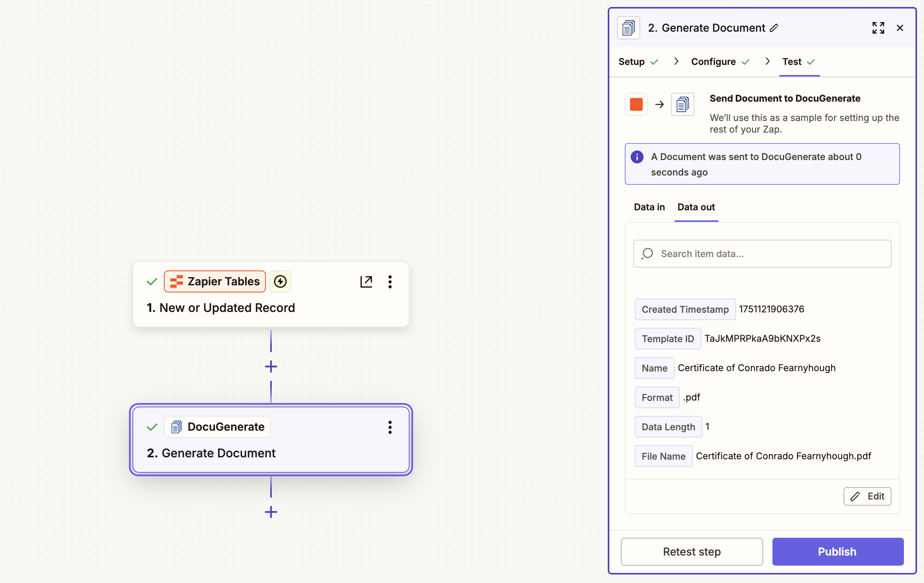Click the DocuGenerate icon in the panel header
The height and width of the screenshot is (583, 924).
pyautogui.click(x=629, y=28)
